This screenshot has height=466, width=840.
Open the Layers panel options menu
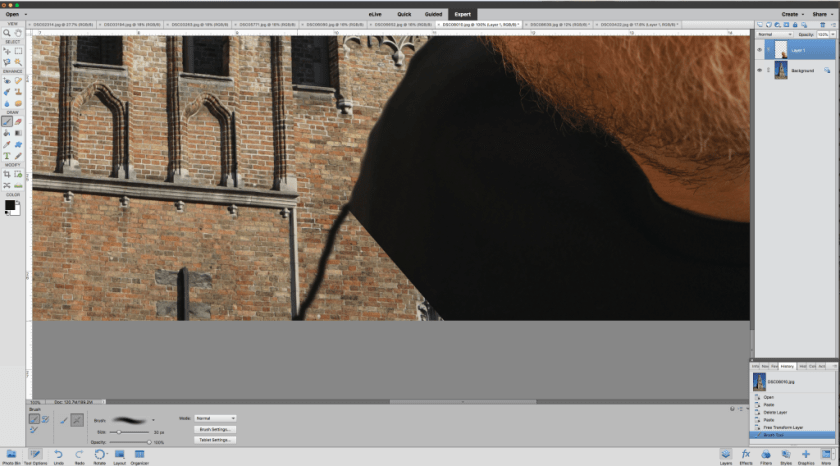coord(834,25)
